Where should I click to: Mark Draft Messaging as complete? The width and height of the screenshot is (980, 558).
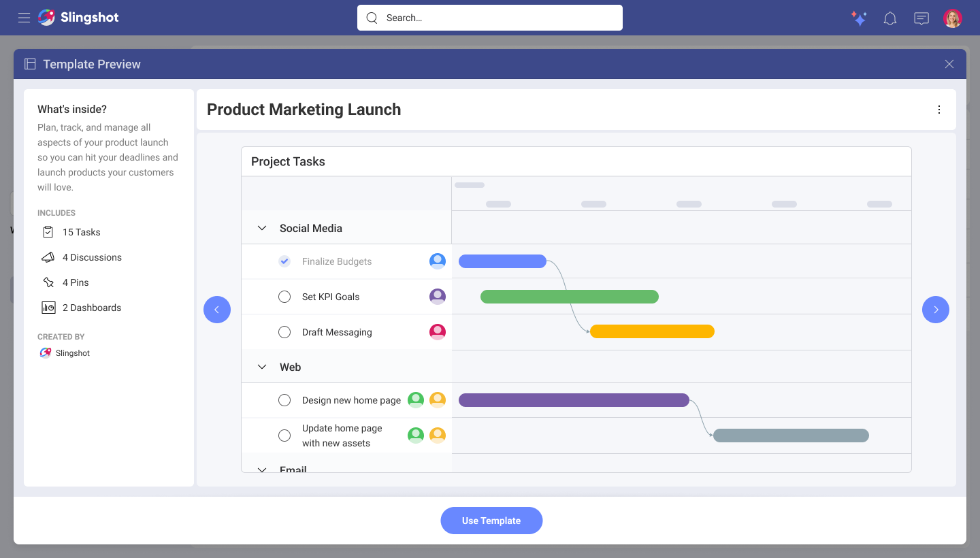[284, 332]
